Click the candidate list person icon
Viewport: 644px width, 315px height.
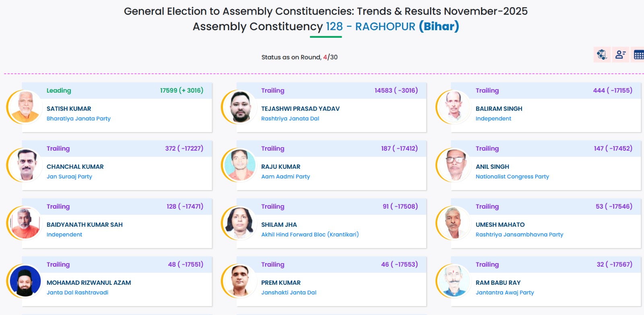coord(620,55)
